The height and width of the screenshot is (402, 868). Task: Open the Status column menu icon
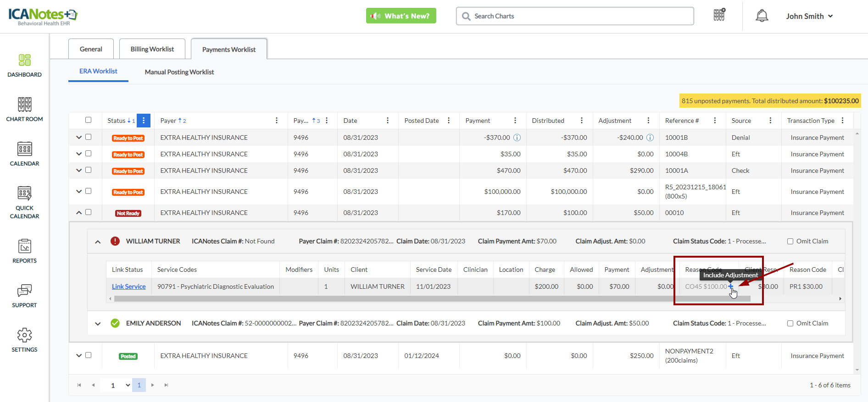click(144, 121)
